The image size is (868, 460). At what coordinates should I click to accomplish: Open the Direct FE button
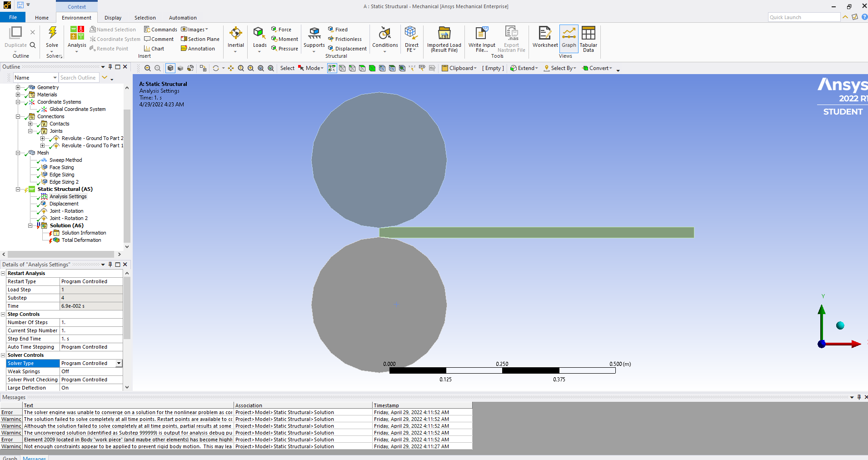412,40
